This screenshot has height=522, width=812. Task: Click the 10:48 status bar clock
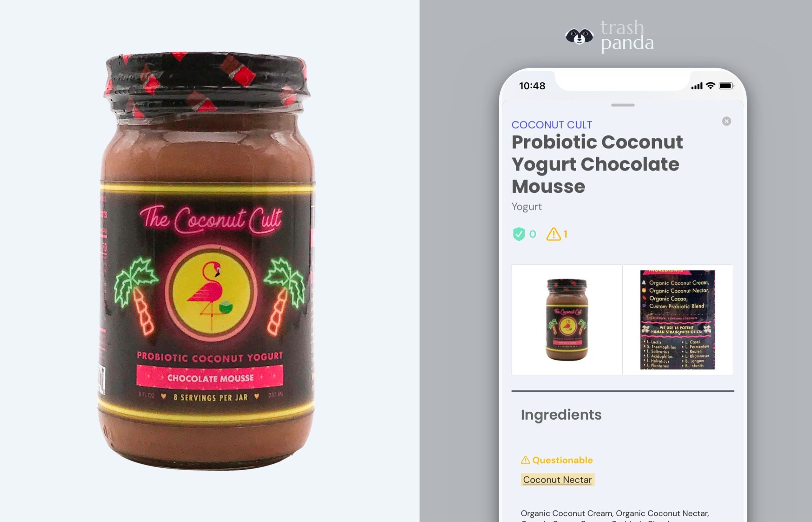(x=532, y=86)
